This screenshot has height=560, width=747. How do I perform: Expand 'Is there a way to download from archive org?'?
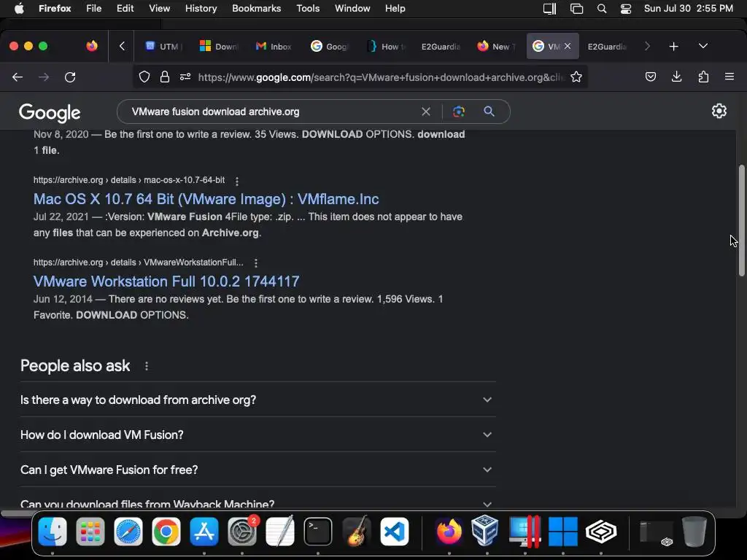click(x=258, y=400)
